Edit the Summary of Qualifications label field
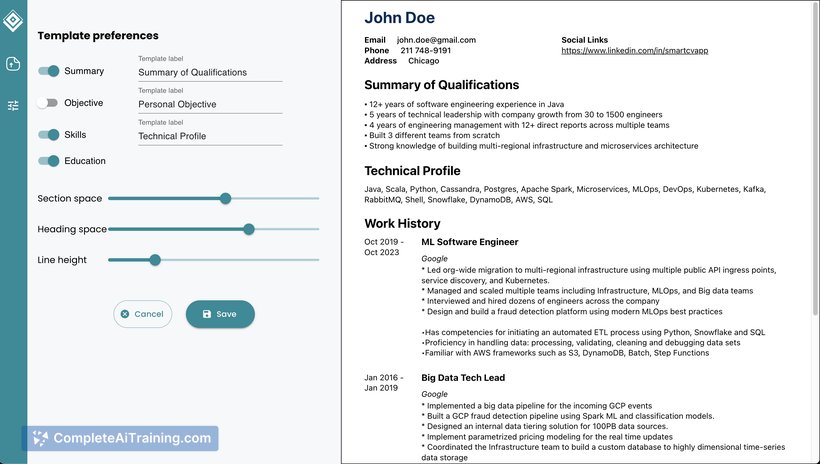This screenshot has height=464, width=820. point(210,72)
